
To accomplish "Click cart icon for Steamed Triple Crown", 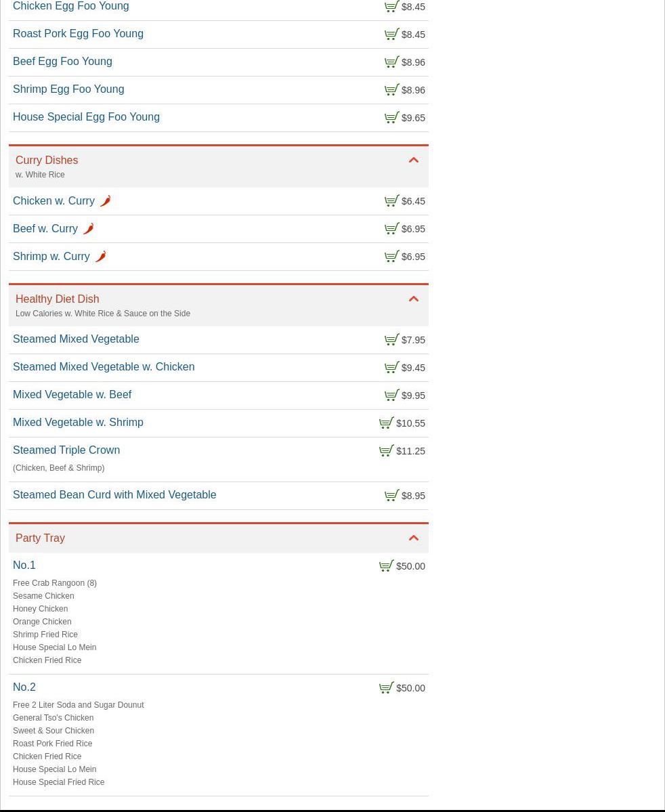I will (386, 451).
